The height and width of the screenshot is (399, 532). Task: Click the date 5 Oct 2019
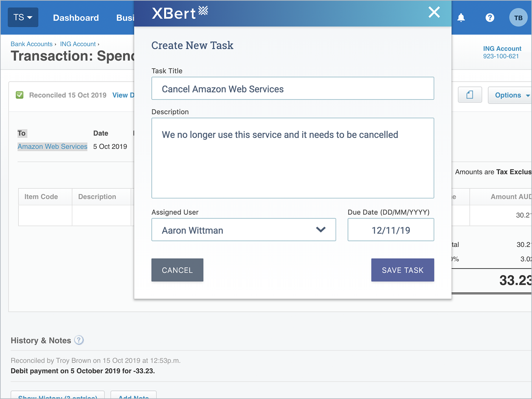pyautogui.click(x=110, y=146)
